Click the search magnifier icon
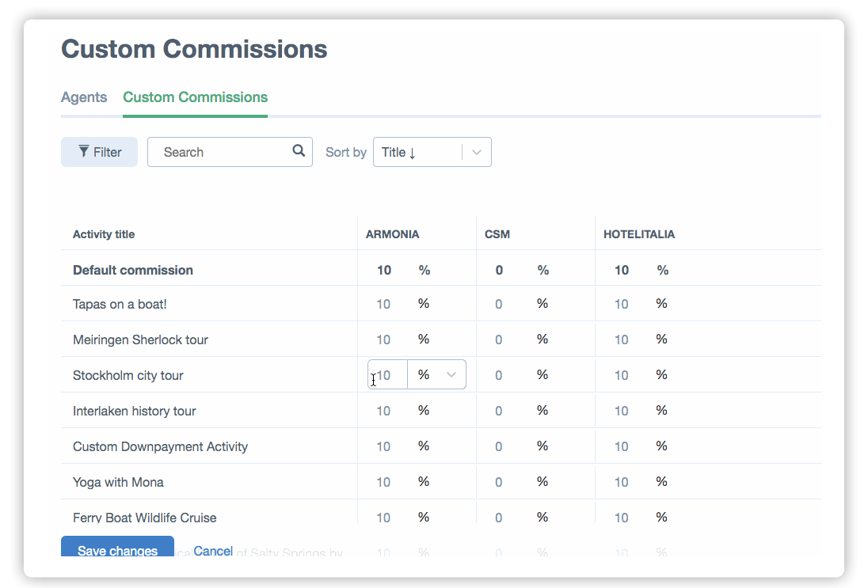Image resolution: width=868 pixels, height=588 pixels. [x=299, y=150]
